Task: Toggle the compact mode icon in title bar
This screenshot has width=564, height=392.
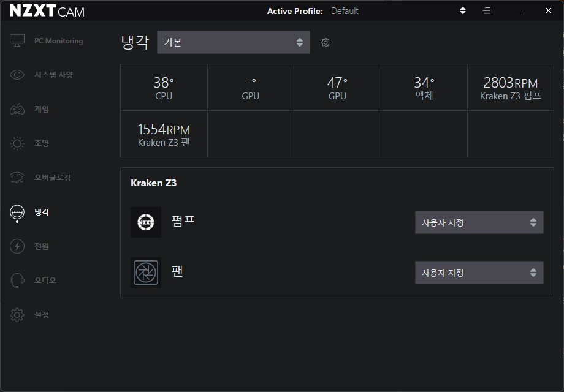Action: [487, 11]
